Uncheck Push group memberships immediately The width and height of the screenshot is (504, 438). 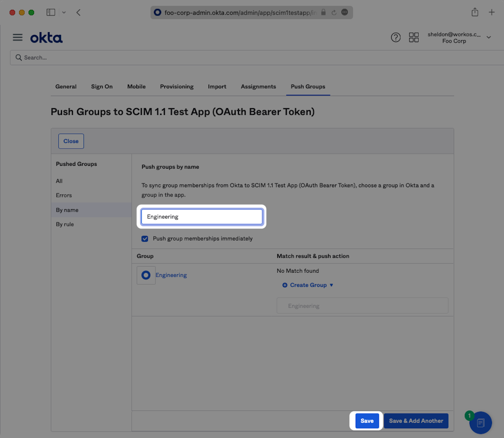(145, 239)
